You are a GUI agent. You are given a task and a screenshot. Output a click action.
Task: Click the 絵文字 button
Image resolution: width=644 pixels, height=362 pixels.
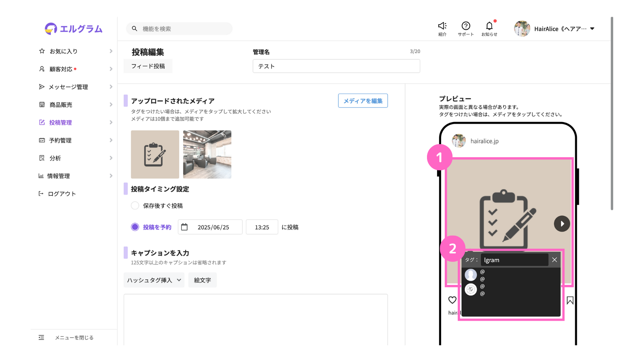click(x=202, y=280)
